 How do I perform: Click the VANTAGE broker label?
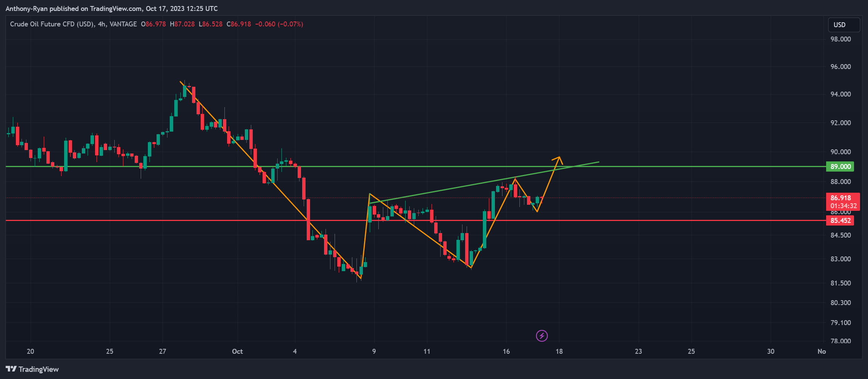[123, 24]
